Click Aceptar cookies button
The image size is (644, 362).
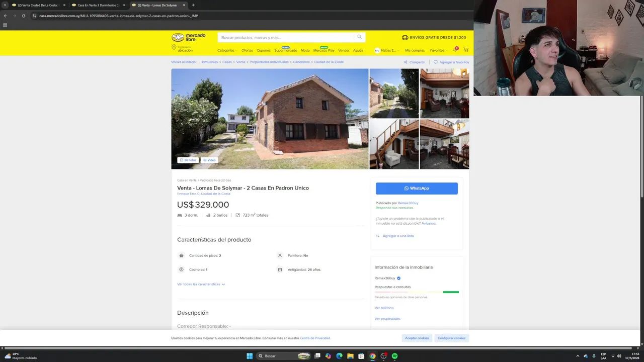click(417, 338)
